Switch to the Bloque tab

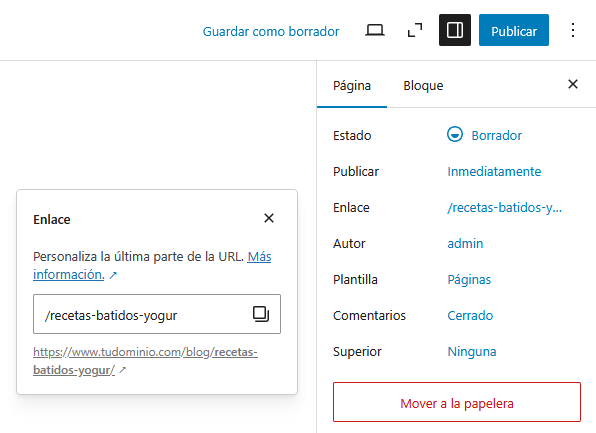[423, 86]
